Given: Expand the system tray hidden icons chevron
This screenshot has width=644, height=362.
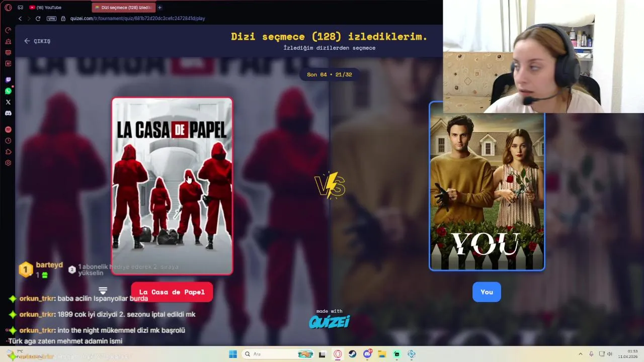Looking at the screenshot, I should pyautogui.click(x=580, y=354).
